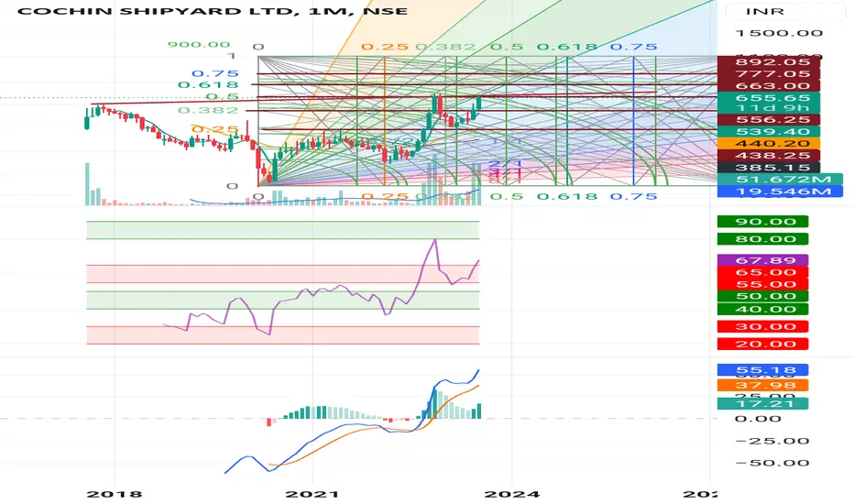Image resolution: width=854 pixels, height=504 pixels.
Task: Click the RSI peak near 80
Action: pos(434,240)
